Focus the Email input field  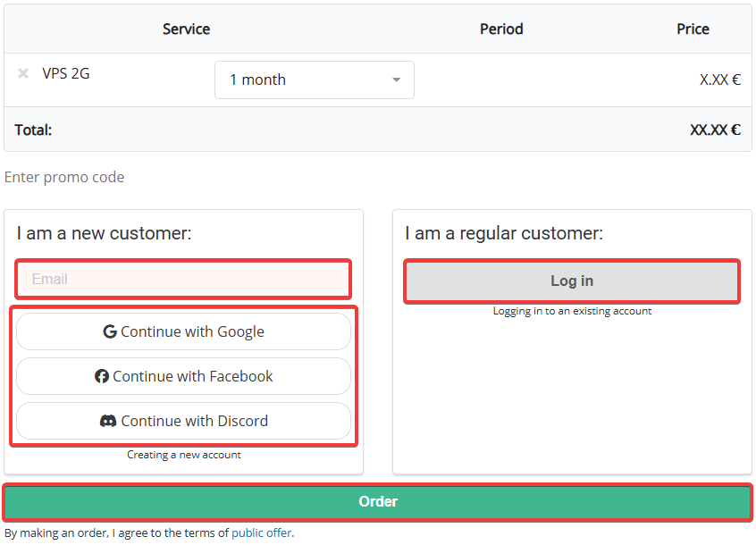tap(183, 279)
